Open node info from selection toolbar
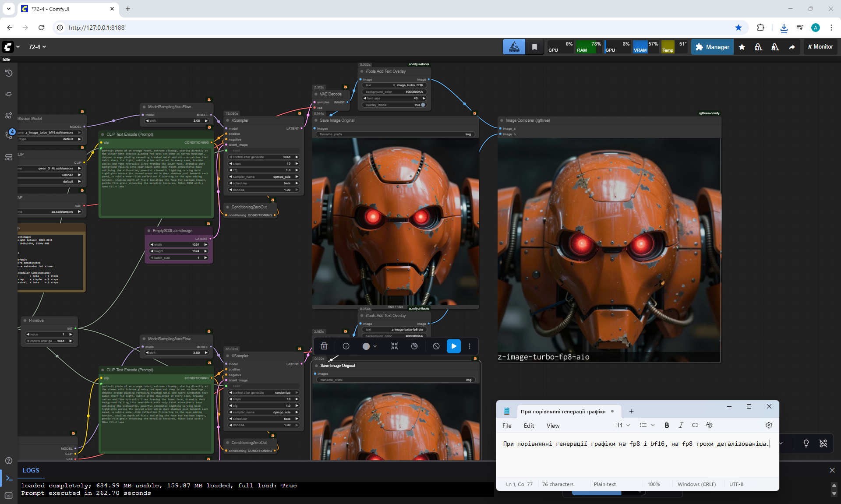The image size is (841, 504). coord(346,346)
